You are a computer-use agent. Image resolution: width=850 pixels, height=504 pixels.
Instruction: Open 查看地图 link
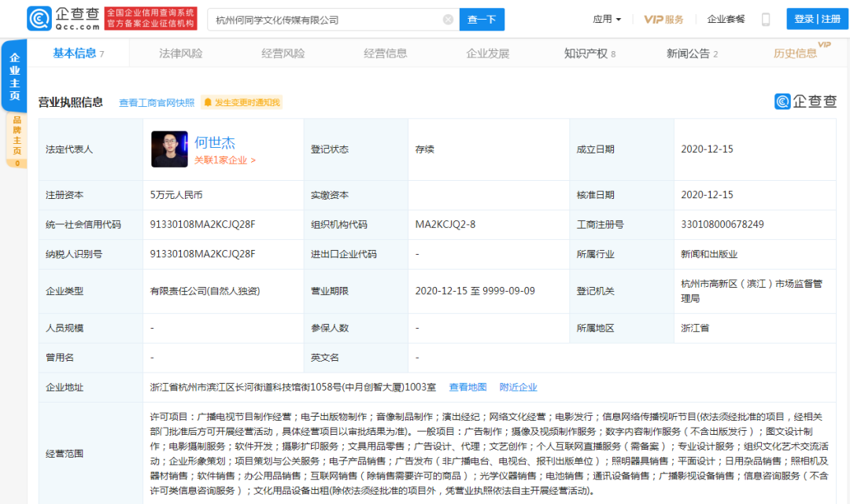(468, 387)
